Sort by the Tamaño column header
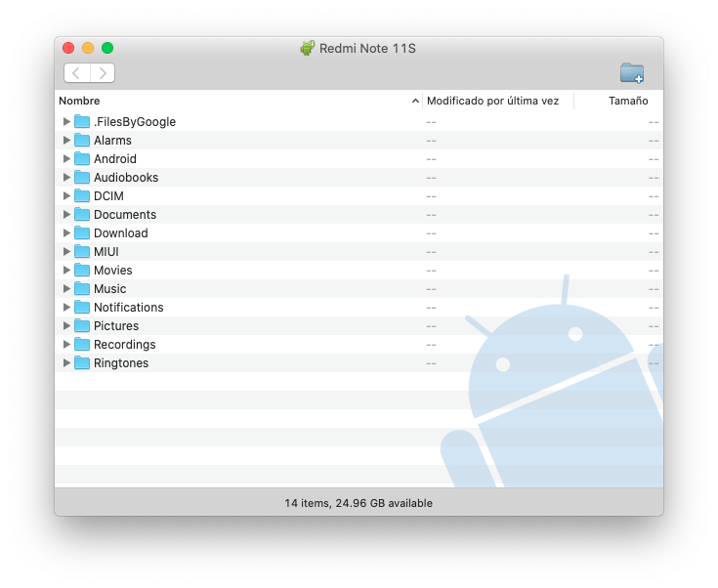 [628, 101]
